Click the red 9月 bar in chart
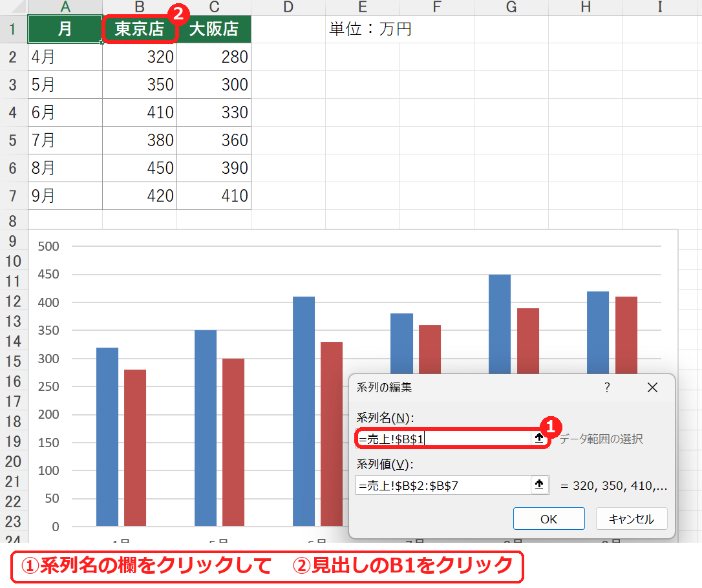Screen dimensions: 702x588 click(x=626, y=335)
